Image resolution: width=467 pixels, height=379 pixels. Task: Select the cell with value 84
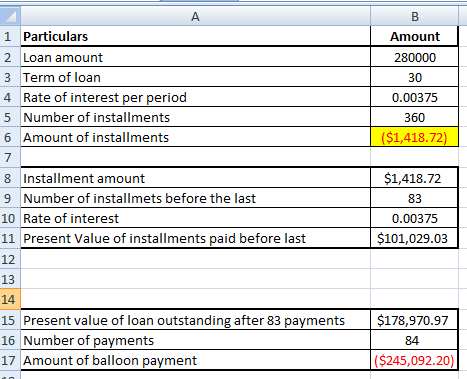[414, 340]
